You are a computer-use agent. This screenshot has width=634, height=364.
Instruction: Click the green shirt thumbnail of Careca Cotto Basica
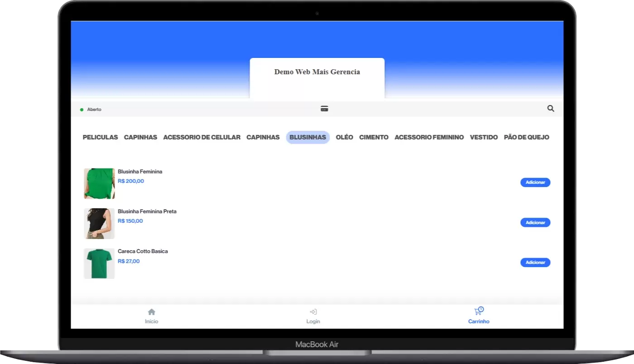(99, 263)
